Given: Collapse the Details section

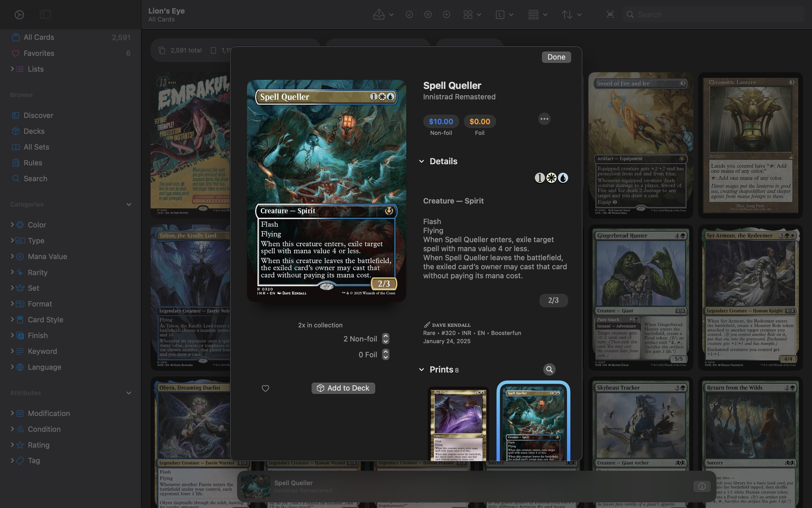Looking at the screenshot, I should pyautogui.click(x=422, y=161).
